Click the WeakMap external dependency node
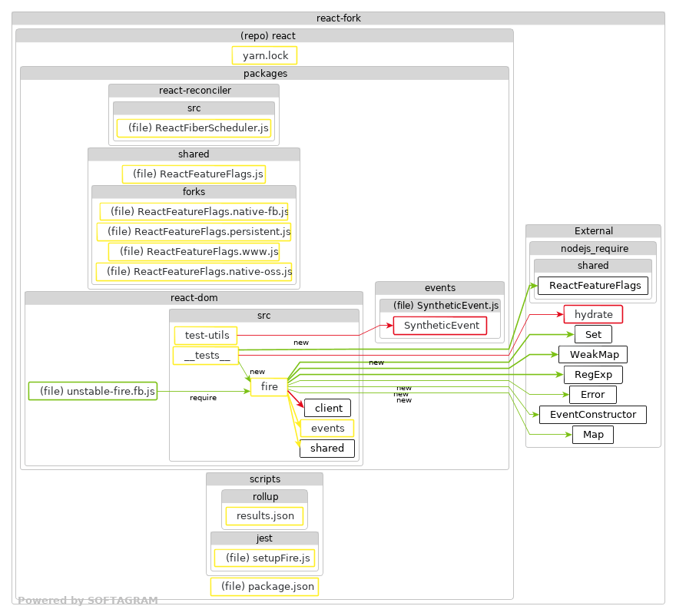The height and width of the screenshot is (616, 676). click(593, 354)
